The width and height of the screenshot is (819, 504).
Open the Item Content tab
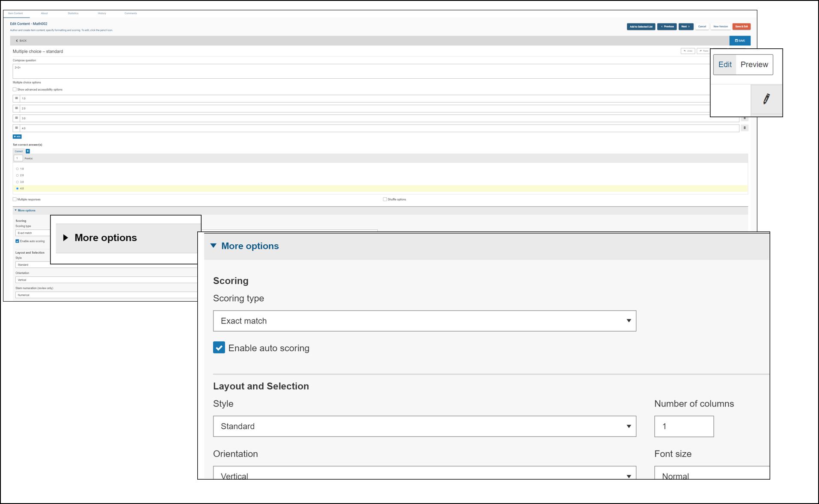point(15,13)
